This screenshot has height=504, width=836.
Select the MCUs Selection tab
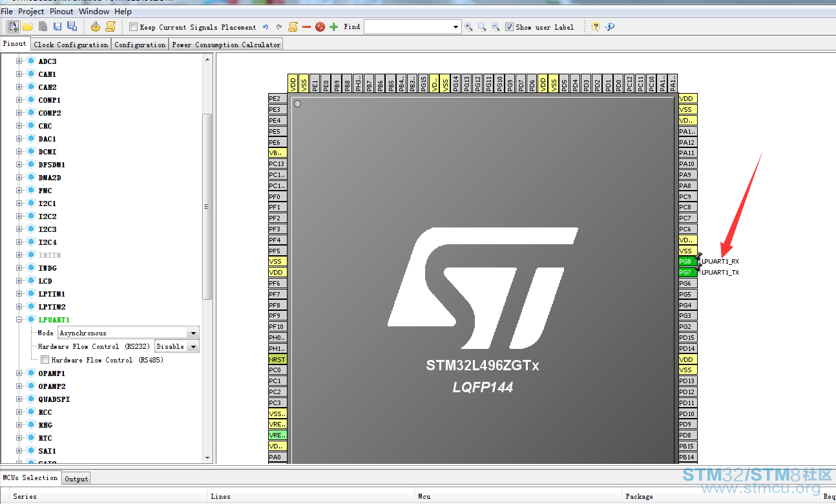[30, 478]
